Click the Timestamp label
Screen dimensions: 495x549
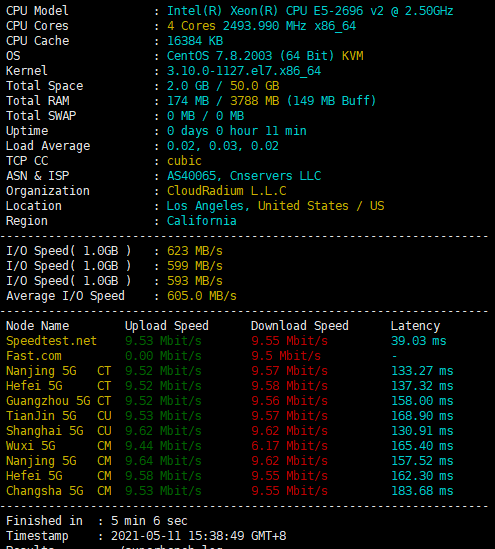(x=37, y=536)
